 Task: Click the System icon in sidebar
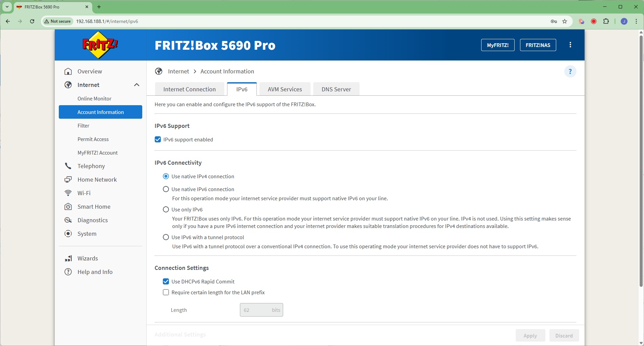click(x=68, y=234)
